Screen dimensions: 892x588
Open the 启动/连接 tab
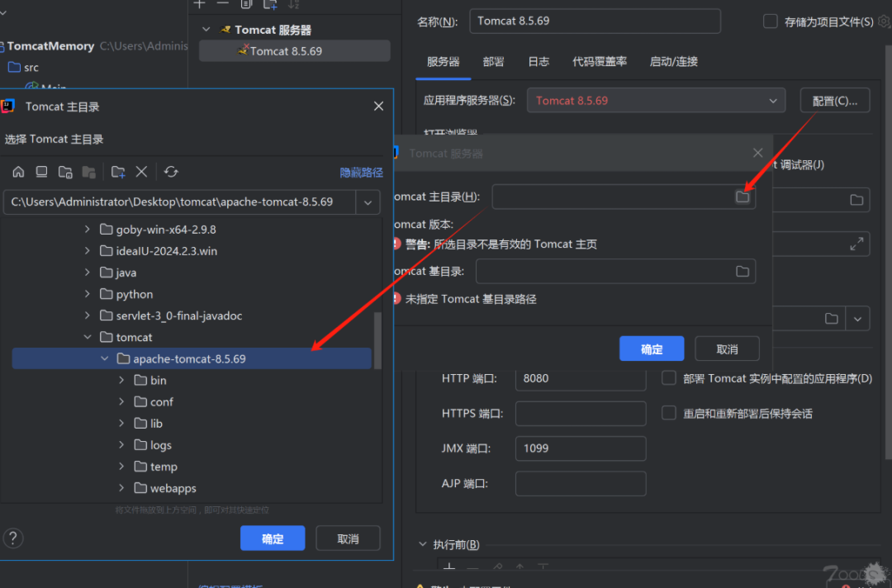point(674,61)
